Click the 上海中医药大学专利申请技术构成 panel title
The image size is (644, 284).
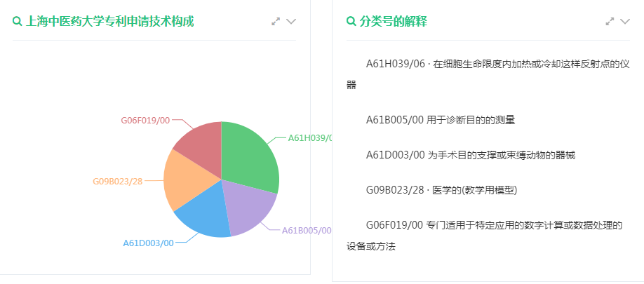pos(109,22)
